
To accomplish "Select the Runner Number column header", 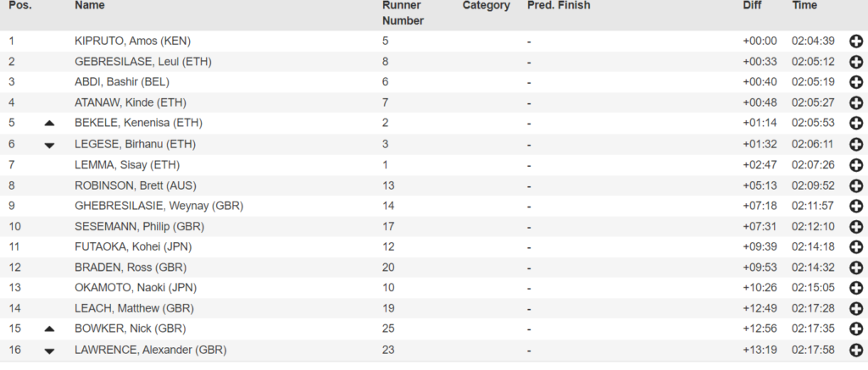I will pyautogui.click(x=403, y=13).
